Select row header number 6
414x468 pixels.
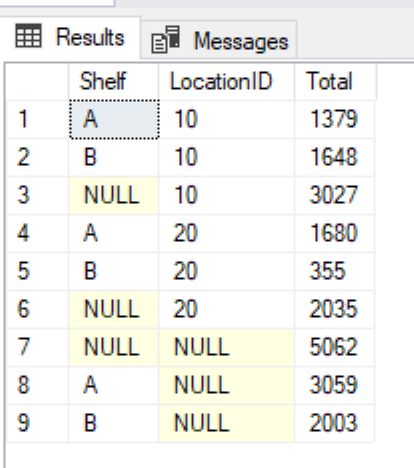[x=37, y=309]
